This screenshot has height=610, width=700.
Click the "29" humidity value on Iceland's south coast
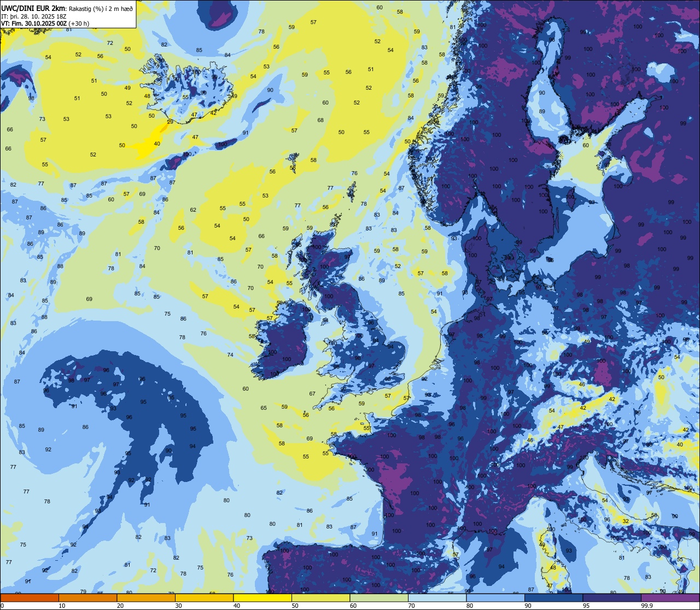170,121
